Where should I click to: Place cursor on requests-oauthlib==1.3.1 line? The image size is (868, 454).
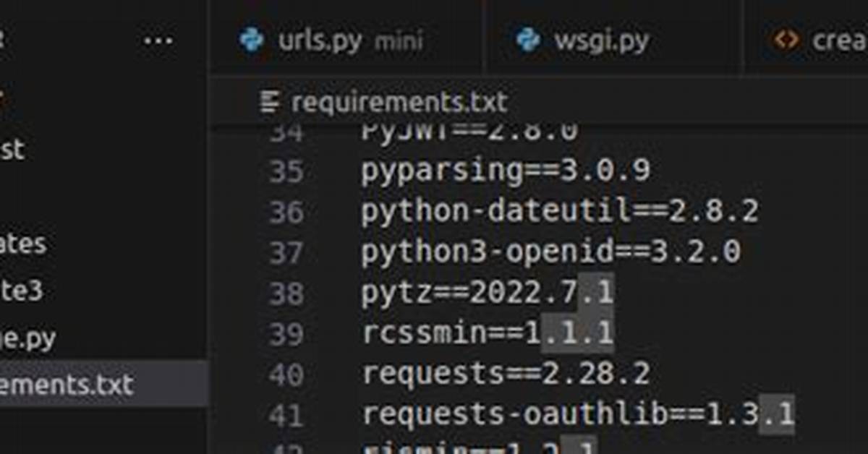click(x=578, y=415)
